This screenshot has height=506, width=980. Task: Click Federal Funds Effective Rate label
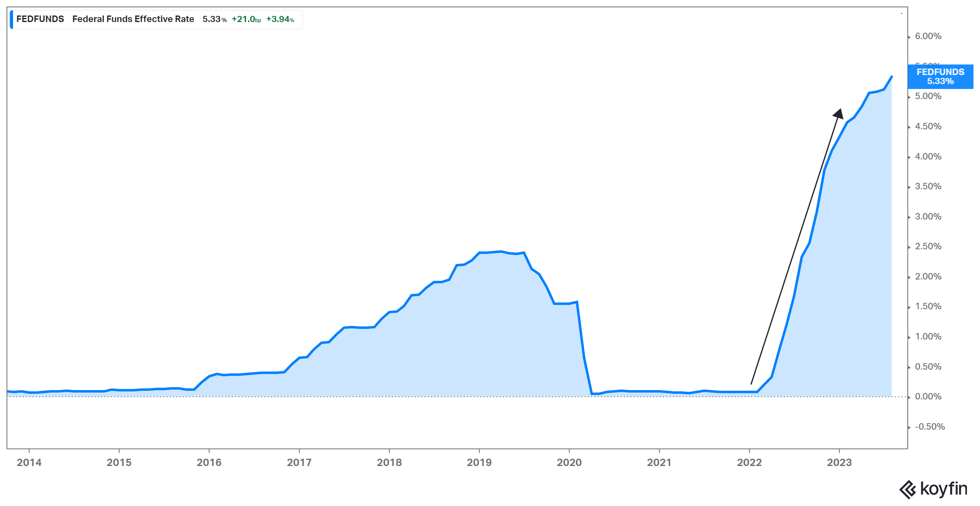(x=133, y=19)
